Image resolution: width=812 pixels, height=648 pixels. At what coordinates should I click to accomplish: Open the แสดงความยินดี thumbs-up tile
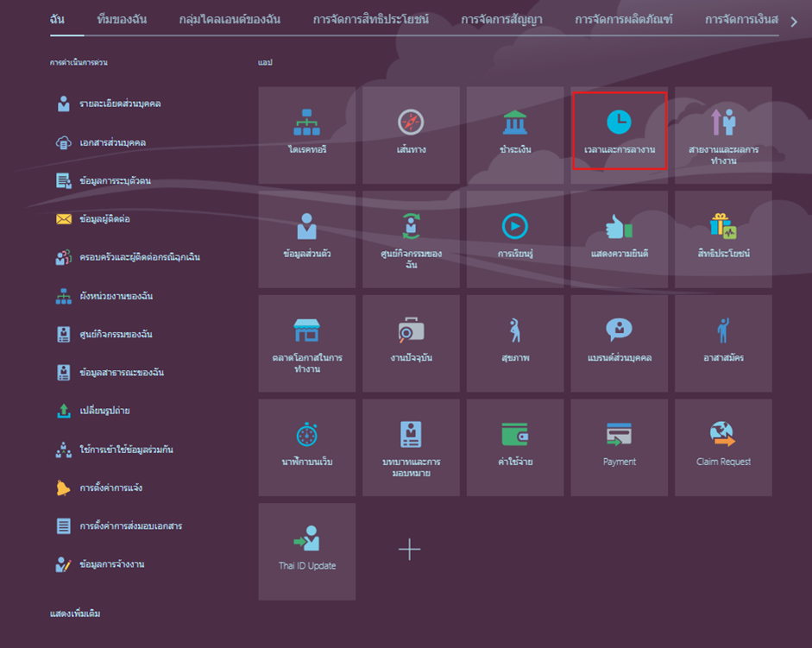619,239
